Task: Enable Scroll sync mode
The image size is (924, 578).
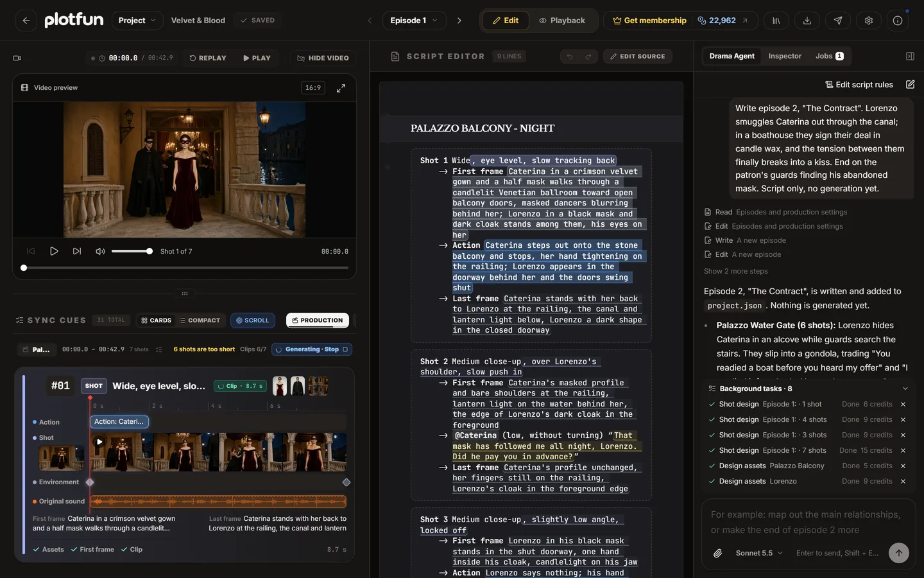Action: click(x=253, y=320)
